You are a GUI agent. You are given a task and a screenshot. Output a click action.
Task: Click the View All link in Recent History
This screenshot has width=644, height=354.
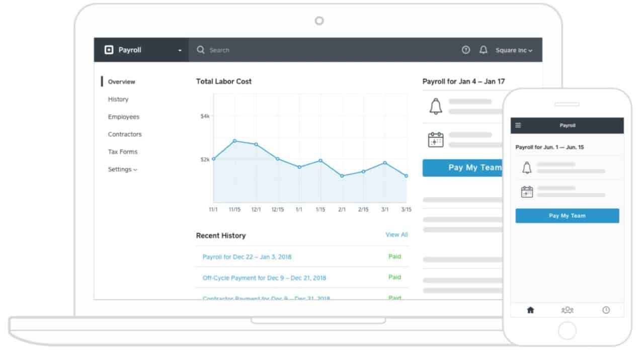tap(396, 234)
